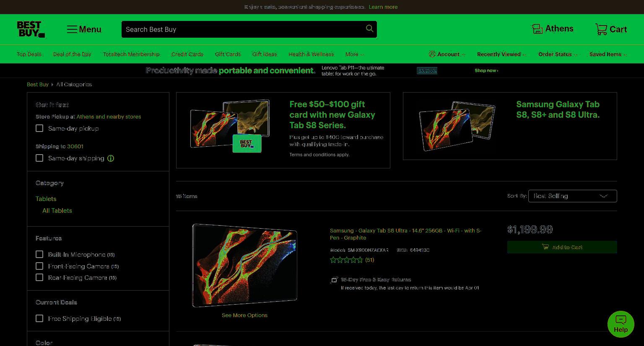This screenshot has width=644, height=346.
Task: Open the Help chat bubble
Action: [x=621, y=324]
